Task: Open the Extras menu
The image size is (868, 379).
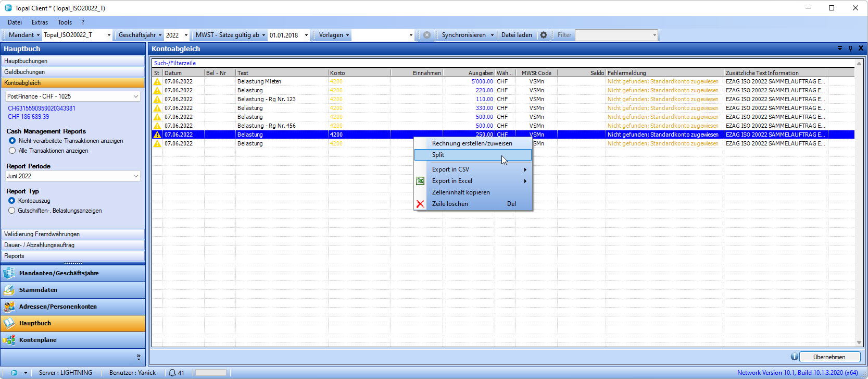Action: tap(40, 22)
